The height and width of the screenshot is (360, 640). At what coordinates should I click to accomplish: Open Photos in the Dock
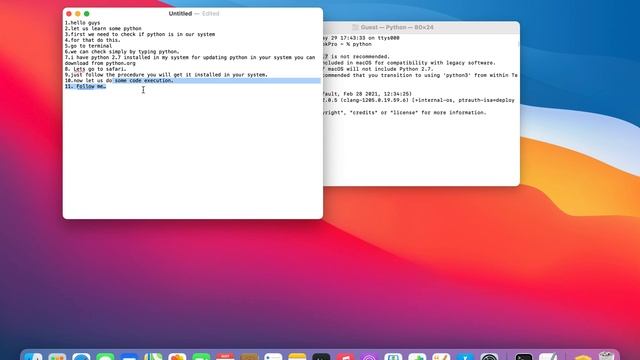tap(177, 357)
